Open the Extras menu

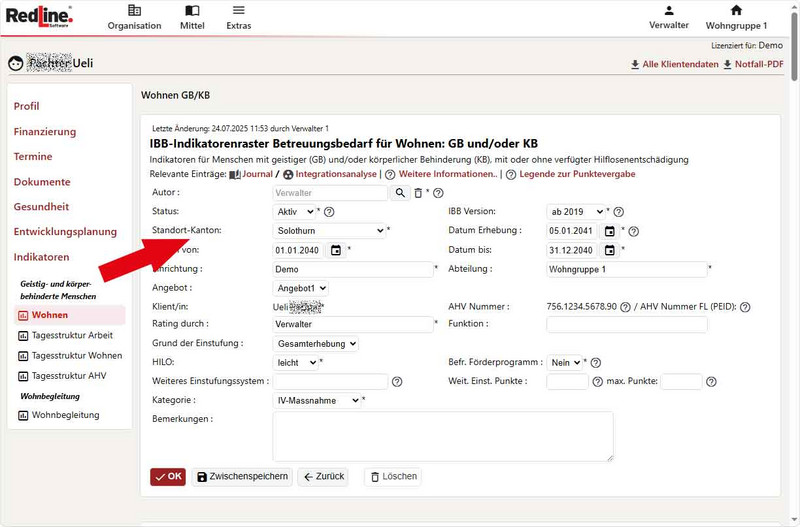click(238, 17)
